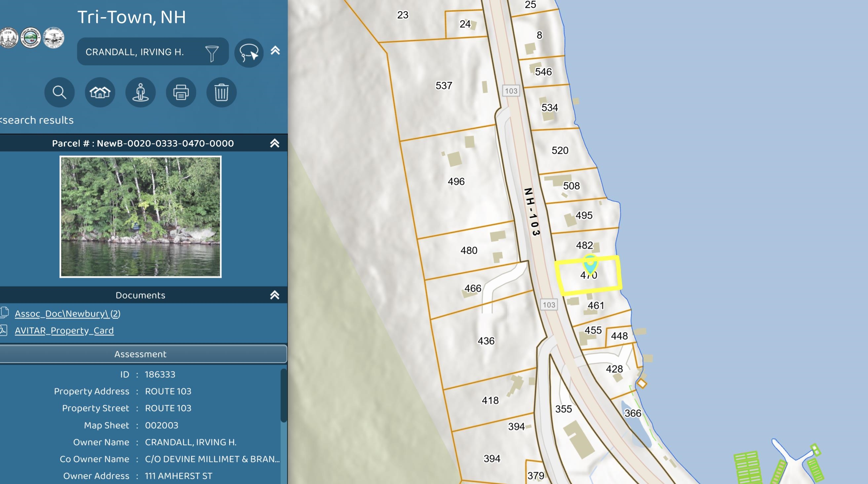Collapse the top search panel chevrons
Image resolution: width=868 pixels, height=484 pixels.
point(275,51)
